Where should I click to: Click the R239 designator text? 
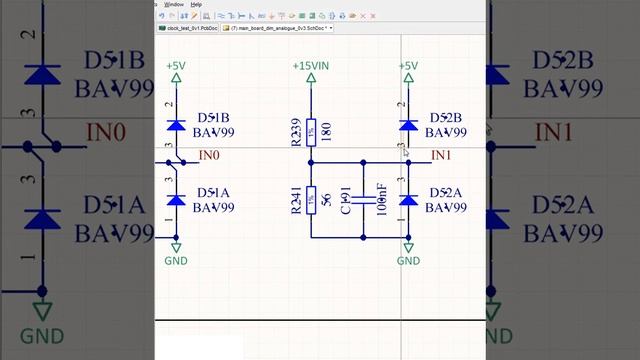click(296, 132)
